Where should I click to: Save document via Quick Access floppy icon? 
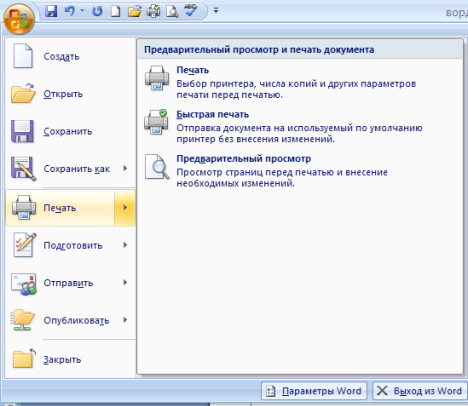coord(51,11)
